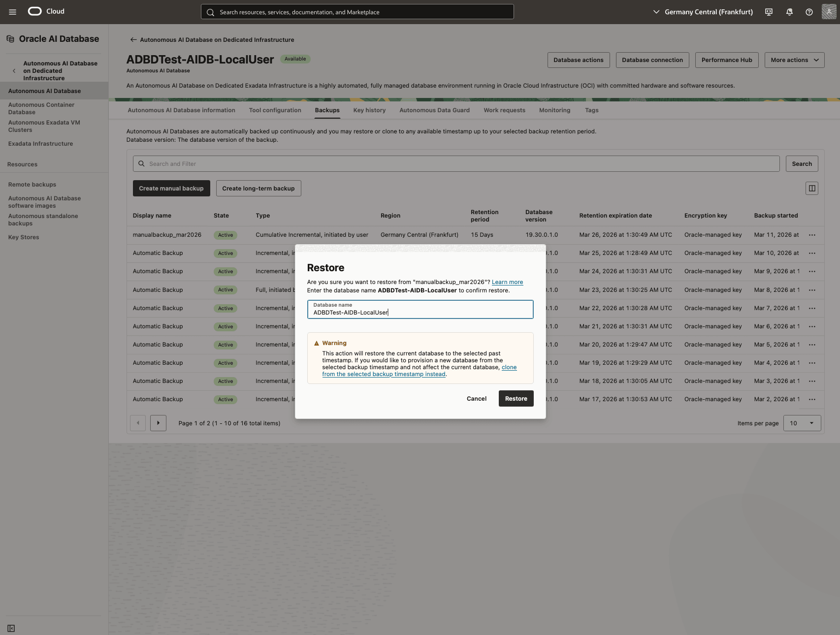The width and height of the screenshot is (840, 635).
Task: Expand the More actions dropdown
Action: tap(794, 60)
